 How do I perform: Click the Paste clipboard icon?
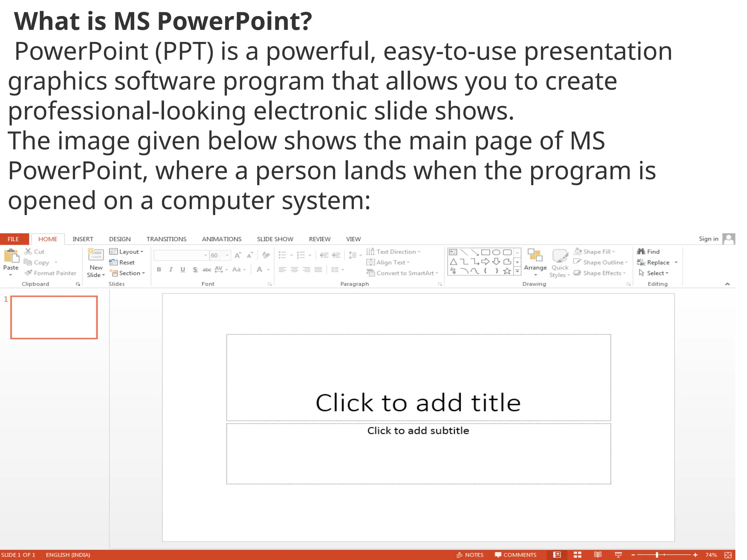pos(11,256)
